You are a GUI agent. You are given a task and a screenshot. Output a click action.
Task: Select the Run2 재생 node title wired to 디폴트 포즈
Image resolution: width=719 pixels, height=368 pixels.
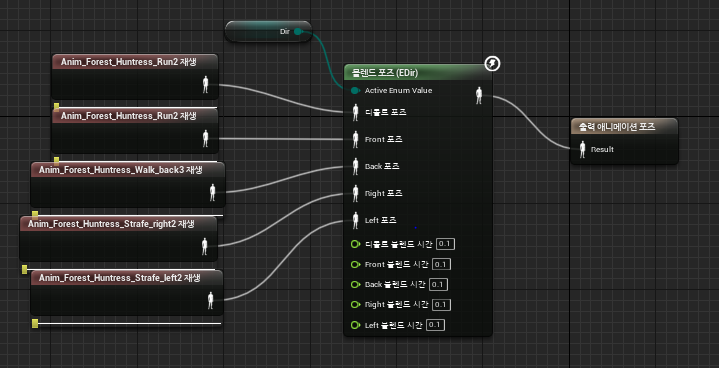point(129,62)
